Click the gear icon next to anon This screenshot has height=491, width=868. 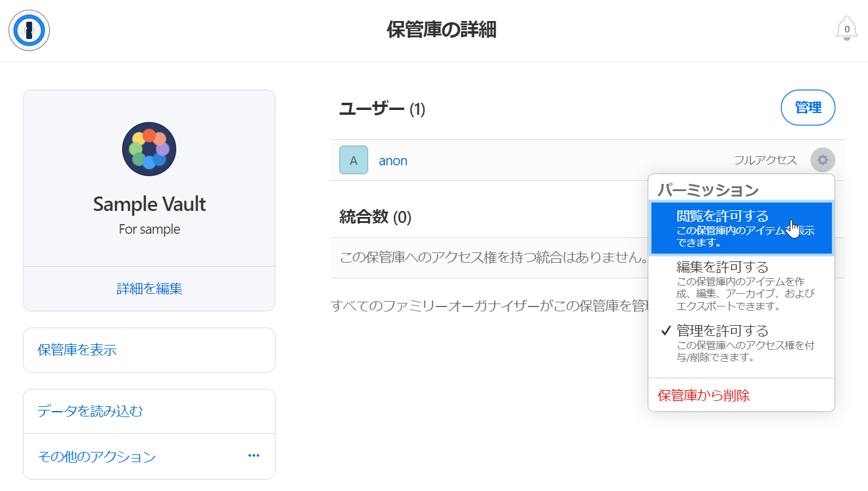point(823,160)
